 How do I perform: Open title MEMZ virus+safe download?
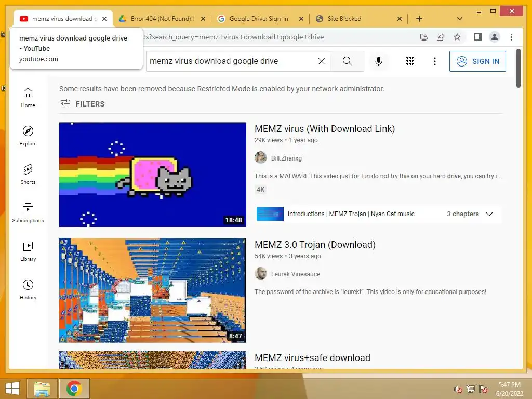(x=312, y=357)
